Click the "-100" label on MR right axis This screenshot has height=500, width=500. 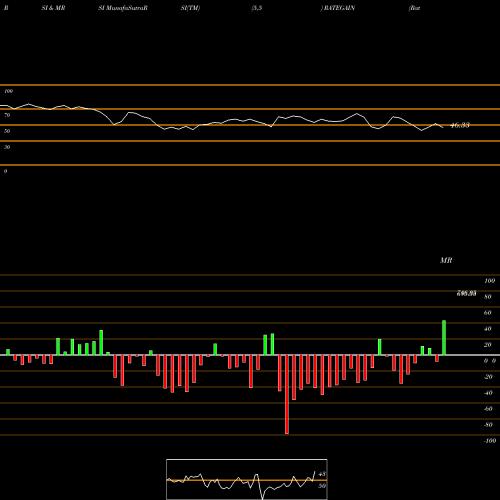point(490,441)
